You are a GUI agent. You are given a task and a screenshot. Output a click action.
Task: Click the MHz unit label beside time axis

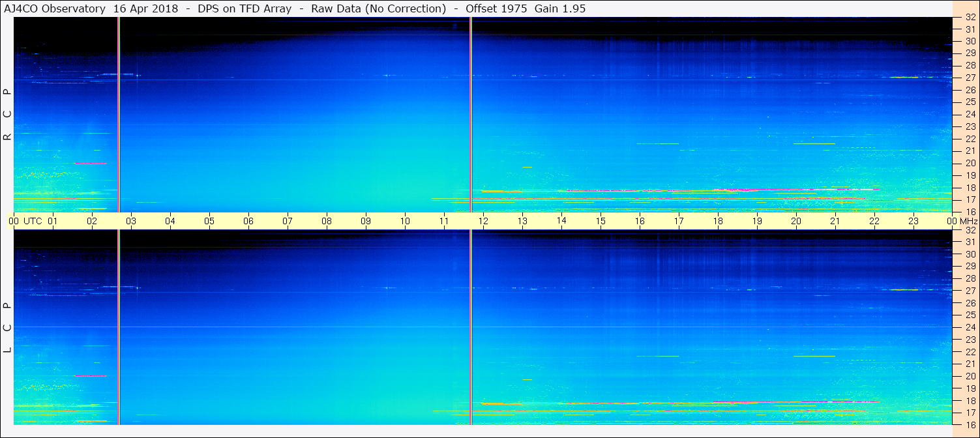[x=967, y=221]
